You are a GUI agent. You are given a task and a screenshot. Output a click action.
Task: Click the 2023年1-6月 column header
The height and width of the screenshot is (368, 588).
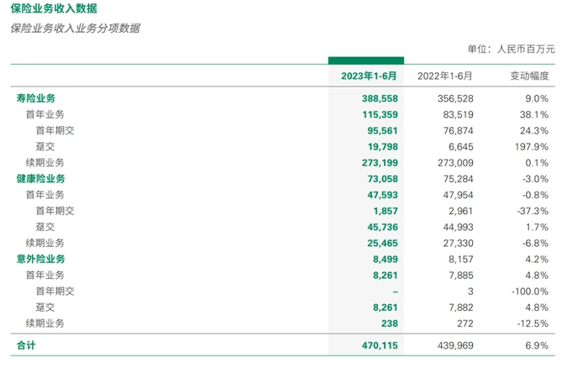tap(369, 76)
